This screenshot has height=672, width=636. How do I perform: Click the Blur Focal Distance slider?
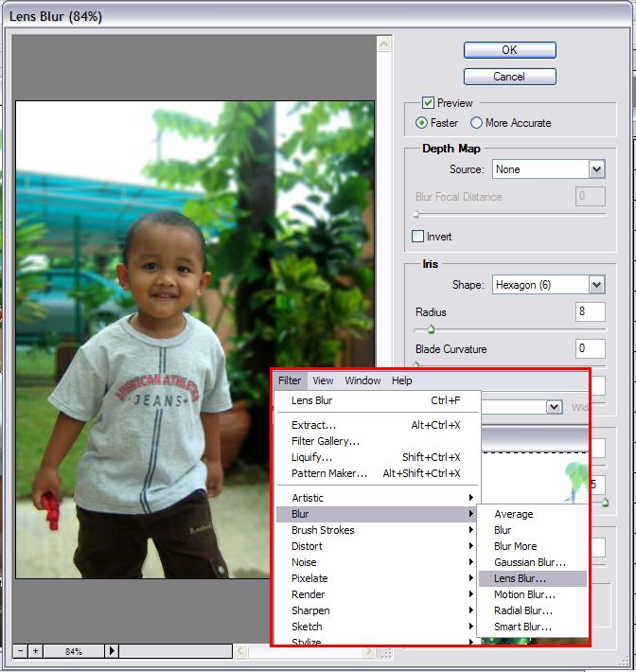pyautogui.click(x=510, y=214)
